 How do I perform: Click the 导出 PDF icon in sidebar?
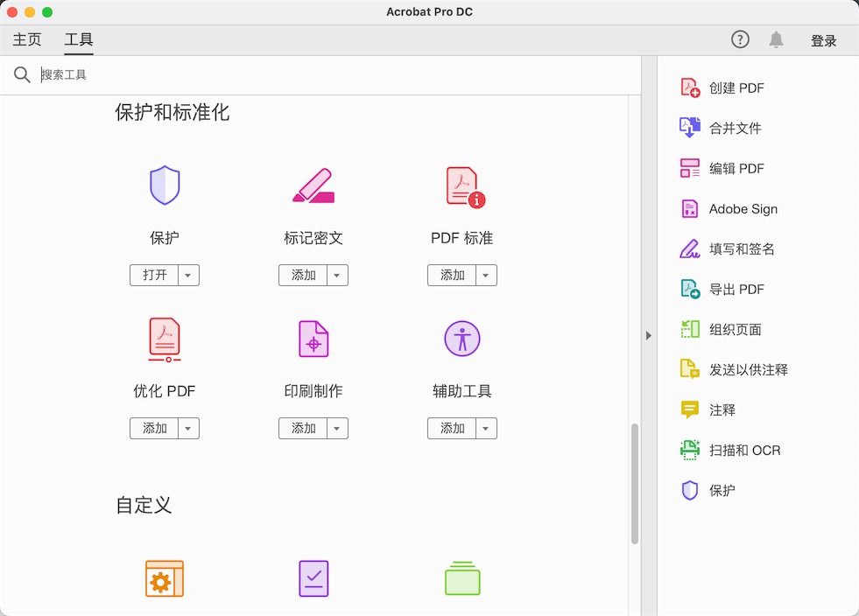coord(690,289)
